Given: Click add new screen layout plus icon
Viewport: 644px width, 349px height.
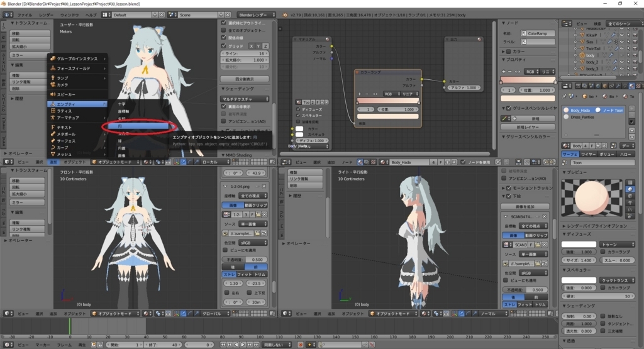Looking at the screenshot, I should 155,15.
